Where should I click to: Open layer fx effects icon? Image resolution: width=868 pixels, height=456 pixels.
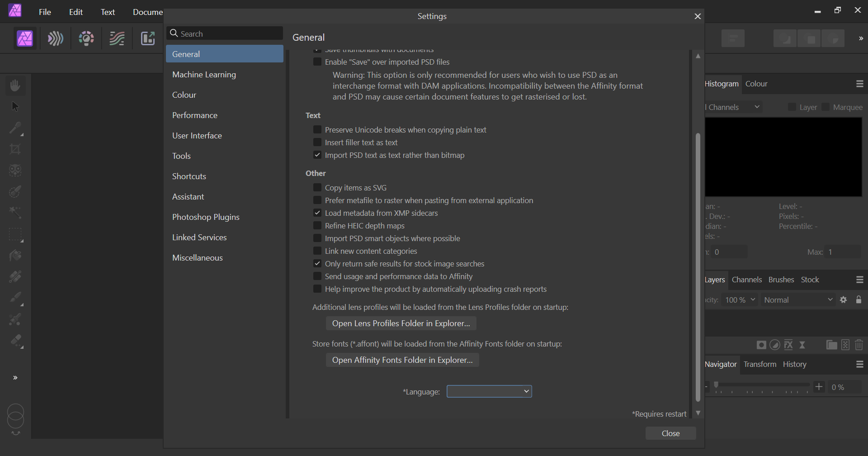pyautogui.click(x=788, y=345)
